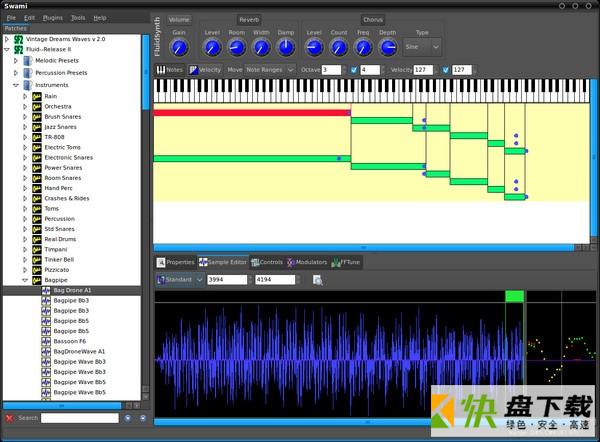Switch to the Sample Editor tab

tap(223, 262)
